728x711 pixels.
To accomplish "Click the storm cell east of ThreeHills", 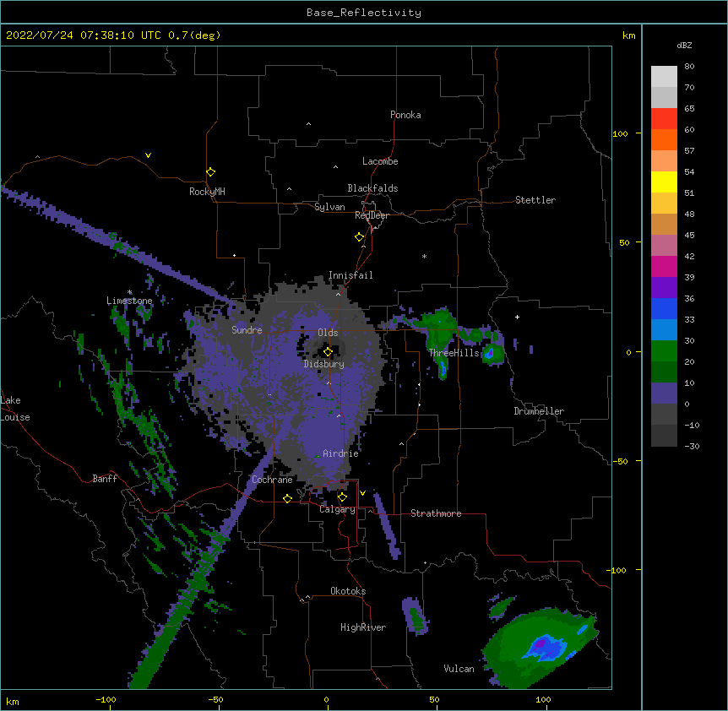I will pyautogui.click(x=492, y=354).
